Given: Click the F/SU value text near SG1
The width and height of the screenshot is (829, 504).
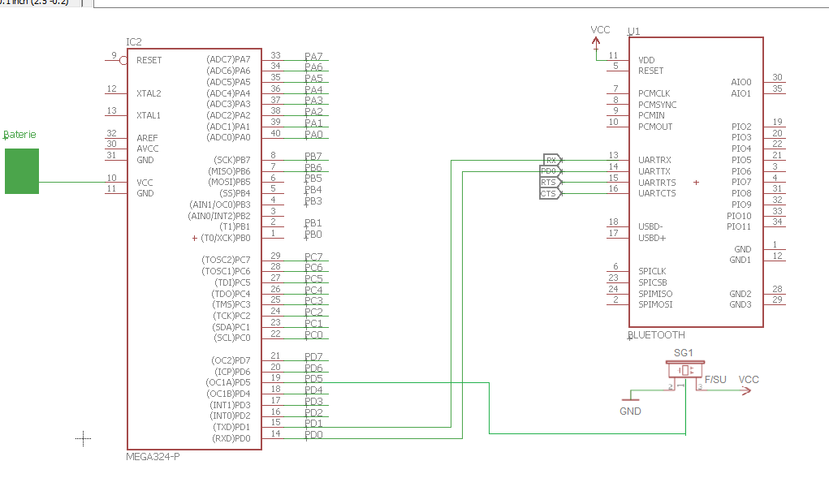Looking at the screenshot, I should (715, 379).
